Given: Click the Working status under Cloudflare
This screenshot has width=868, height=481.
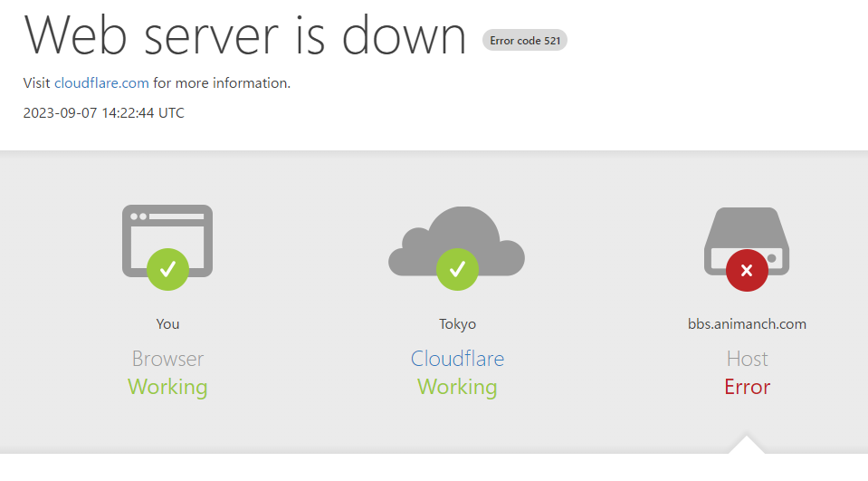Looking at the screenshot, I should pyautogui.click(x=457, y=387).
